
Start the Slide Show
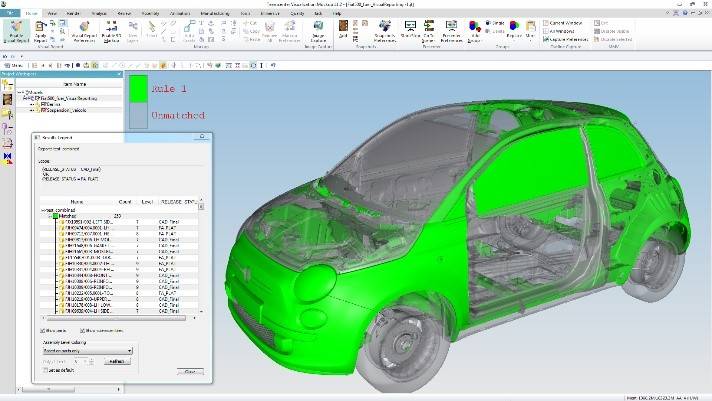point(410,30)
